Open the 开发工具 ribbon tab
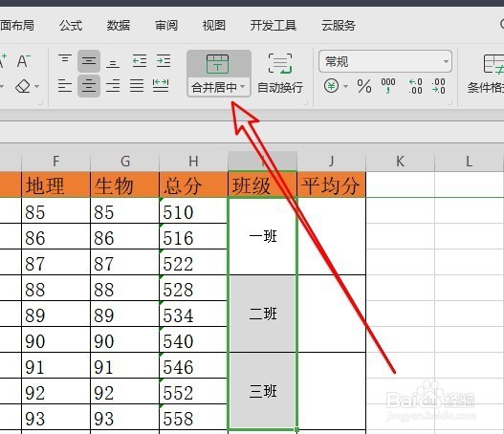This screenshot has width=504, height=434. coord(274,25)
